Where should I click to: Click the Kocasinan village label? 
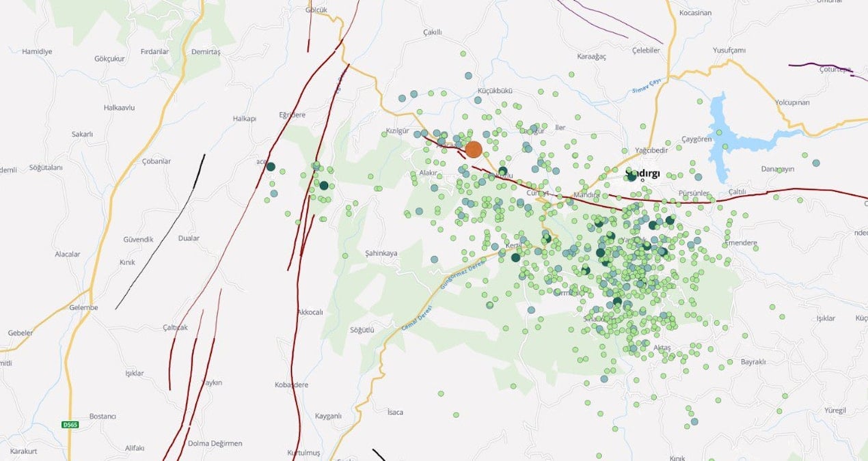tap(696, 13)
